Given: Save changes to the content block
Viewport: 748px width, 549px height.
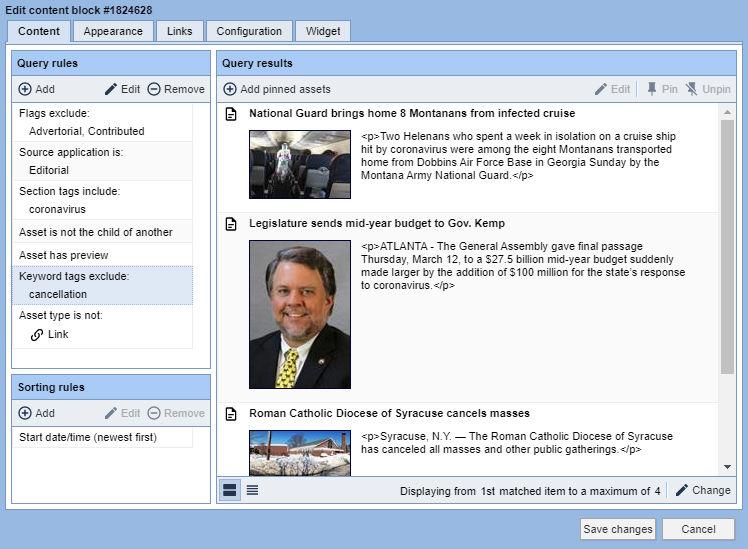Looking at the screenshot, I should pos(618,529).
